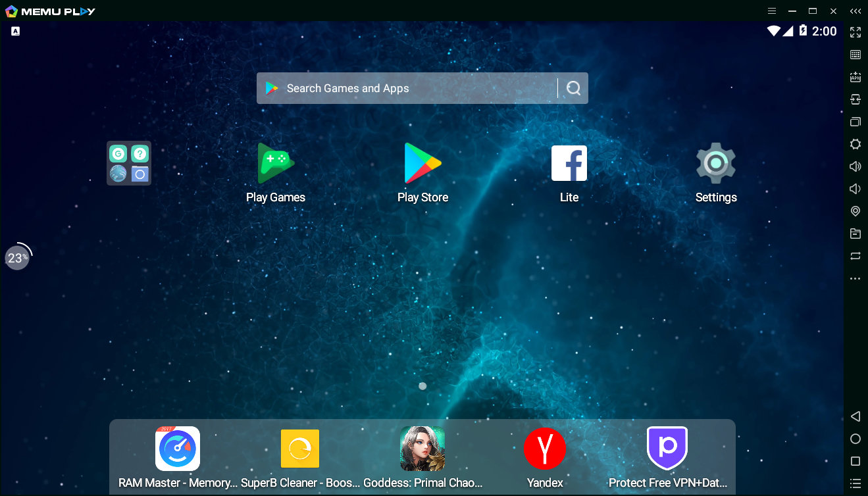Collapse the sidebar with triple chevron
This screenshot has width=868, height=496.
pyautogui.click(x=855, y=11)
